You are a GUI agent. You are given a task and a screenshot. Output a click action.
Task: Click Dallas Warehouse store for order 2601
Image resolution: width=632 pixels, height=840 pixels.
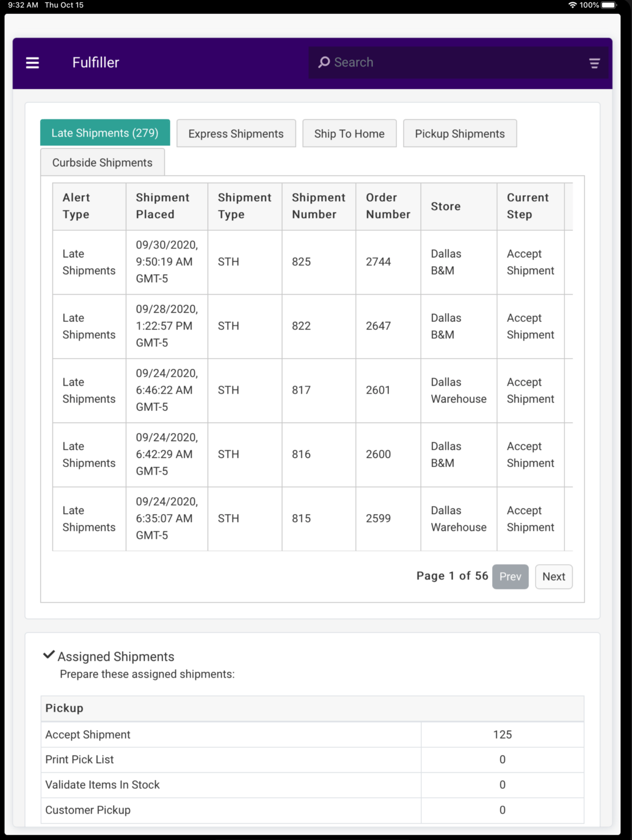click(x=459, y=390)
